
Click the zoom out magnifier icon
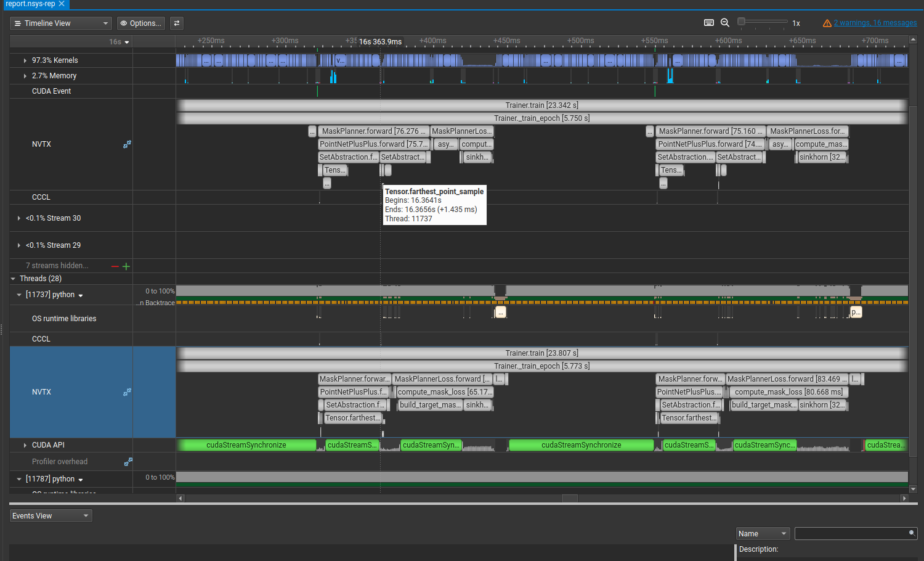725,23
